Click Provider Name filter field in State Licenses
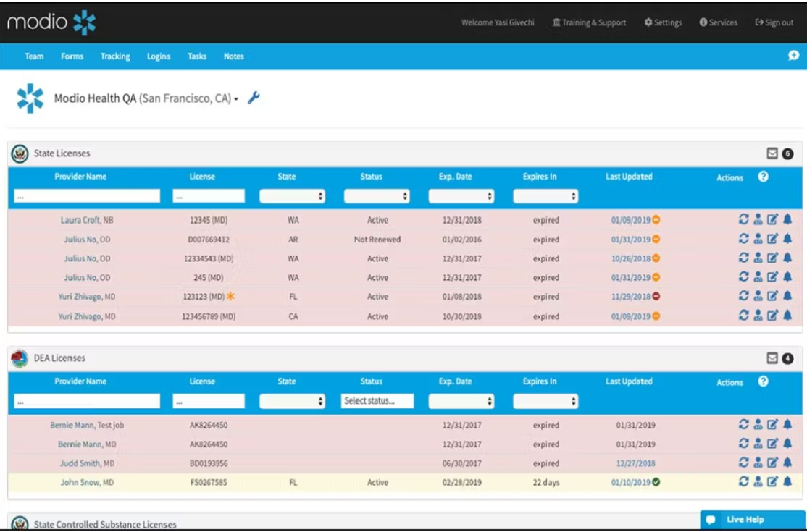 coord(87,196)
